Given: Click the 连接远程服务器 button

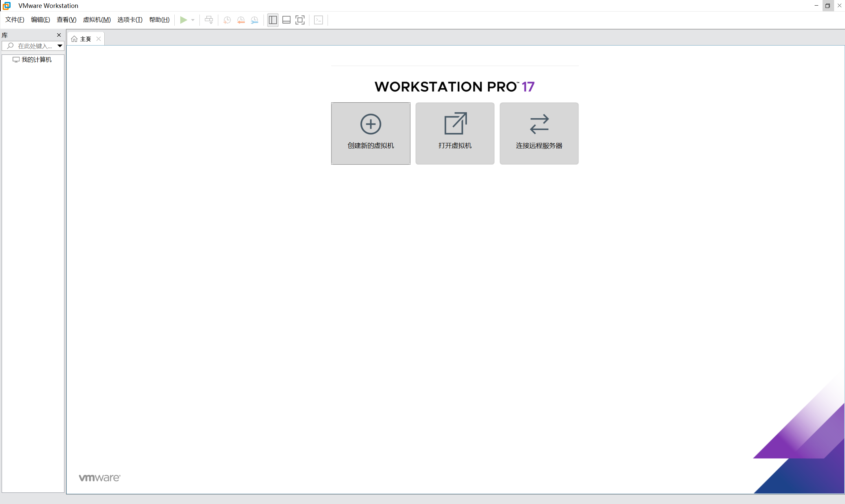Looking at the screenshot, I should [539, 133].
